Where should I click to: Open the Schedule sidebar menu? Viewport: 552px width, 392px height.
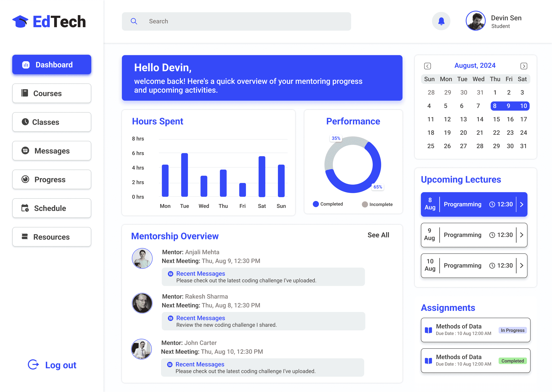click(x=52, y=208)
